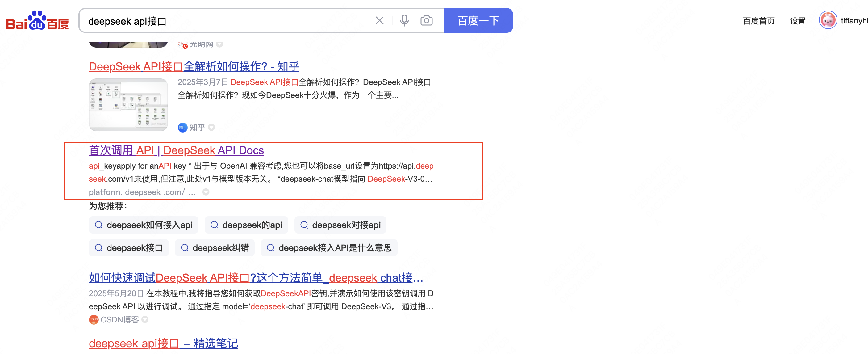The image size is (868, 354).
Task: Click the 为您推荐 heading
Action: 108,206
